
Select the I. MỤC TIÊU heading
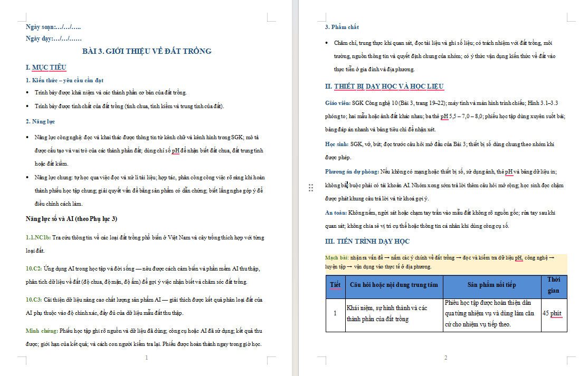coord(46,68)
